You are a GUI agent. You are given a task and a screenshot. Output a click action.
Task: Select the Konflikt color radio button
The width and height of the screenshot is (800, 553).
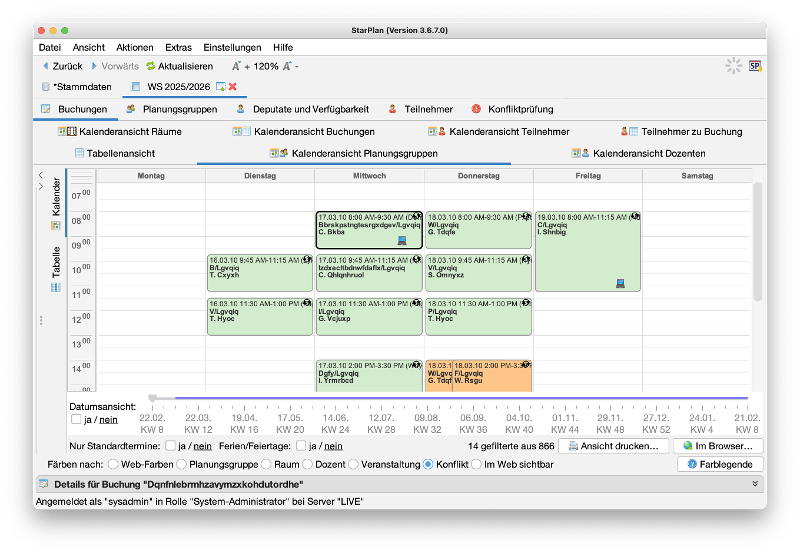coord(428,464)
